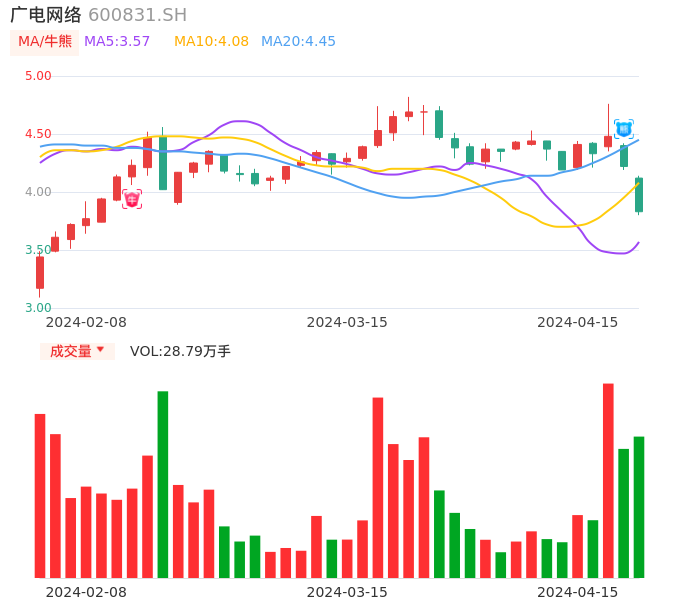
Task: Click the 2024-02-08 date under price chart
Action: (86, 322)
